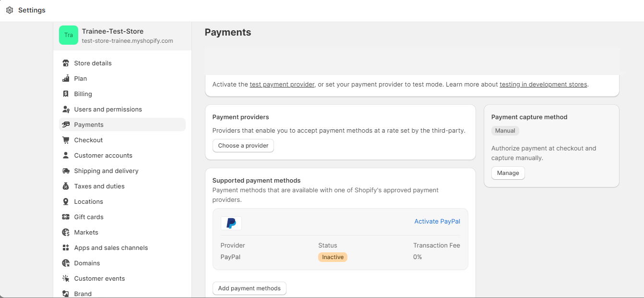
Task: Click the Users and permissions person icon
Action: 65,109
